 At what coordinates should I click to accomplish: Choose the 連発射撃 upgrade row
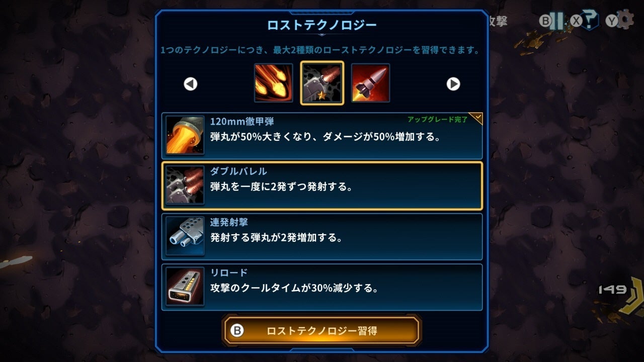(x=322, y=236)
